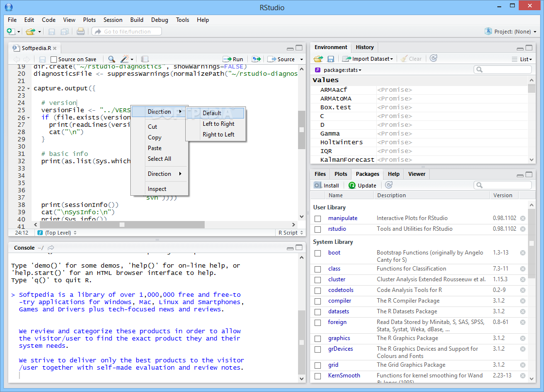Open the New File dropdown arrow
This screenshot has width=544, height=392.
click(x=19, y=32)
